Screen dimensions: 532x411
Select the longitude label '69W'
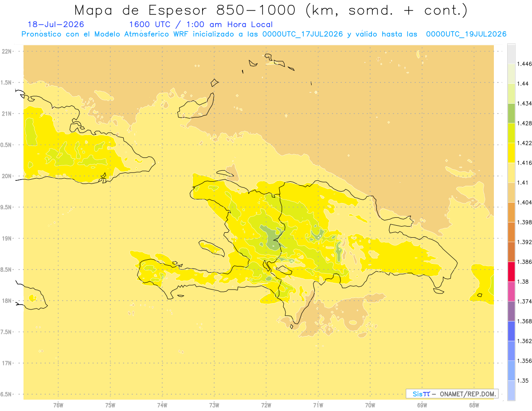[422, 405]
